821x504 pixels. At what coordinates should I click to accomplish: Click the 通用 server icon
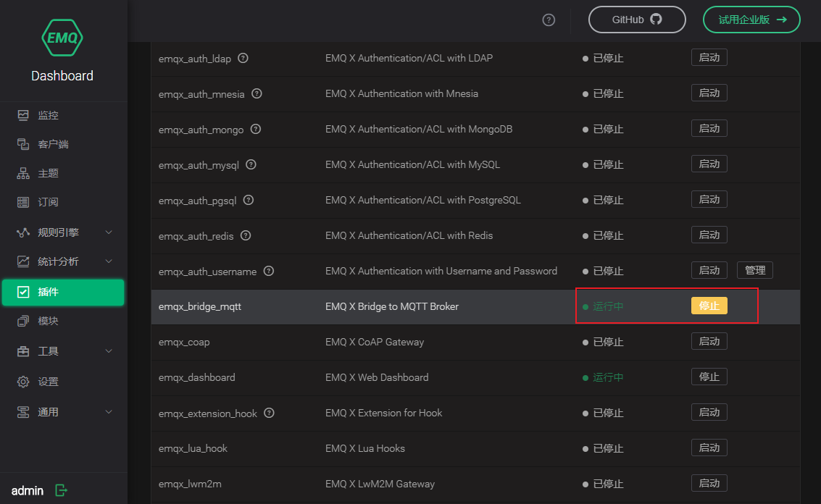pos(23,412)
